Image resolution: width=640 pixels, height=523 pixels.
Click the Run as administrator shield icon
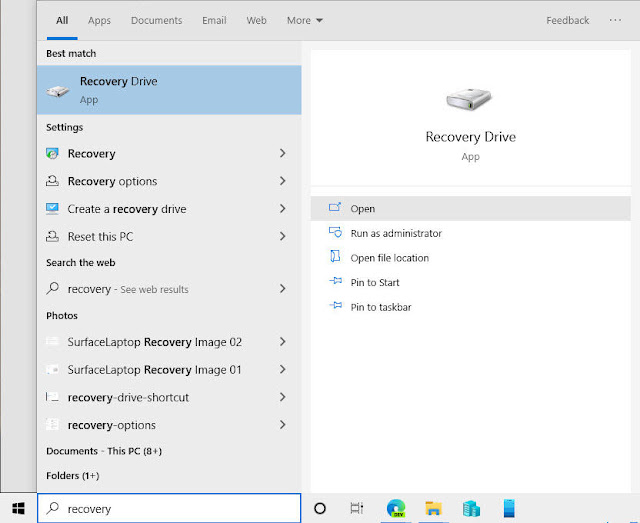pos(335,232)
